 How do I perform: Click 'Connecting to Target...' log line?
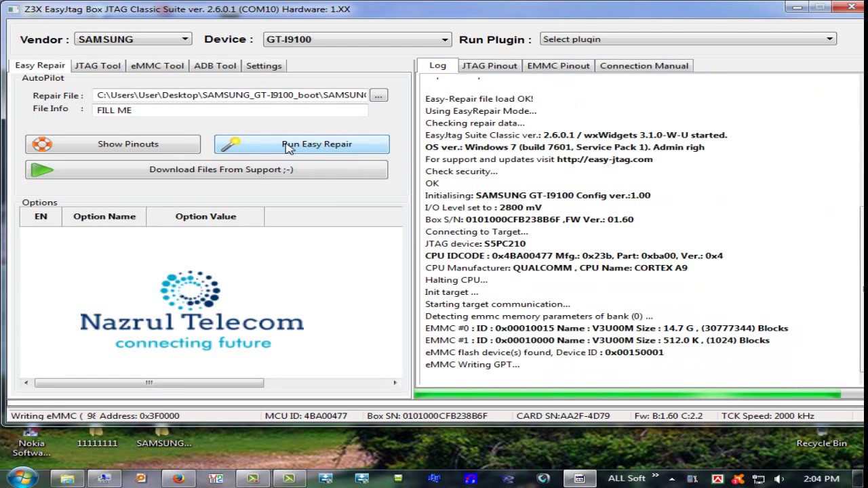click(x=476, y=232)
